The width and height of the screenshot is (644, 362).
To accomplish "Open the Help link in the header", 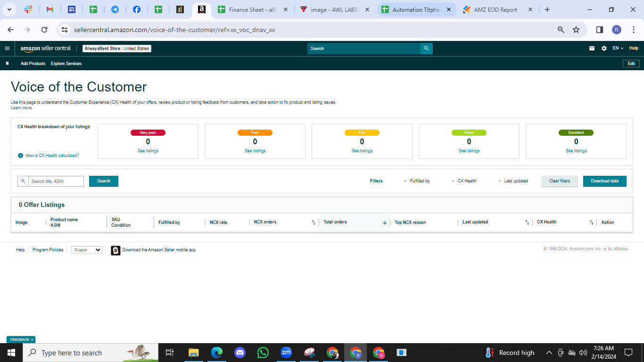I will point(634,49).
